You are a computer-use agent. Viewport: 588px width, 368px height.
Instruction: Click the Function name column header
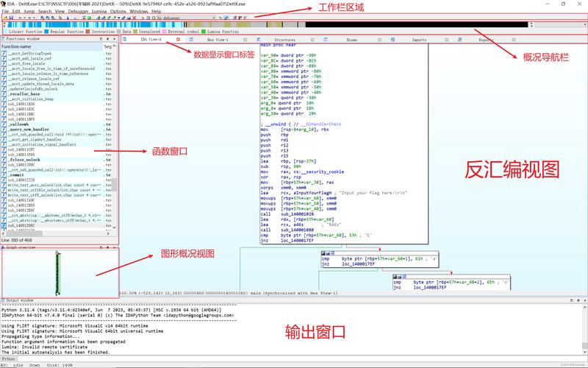(x=51, y=46)
